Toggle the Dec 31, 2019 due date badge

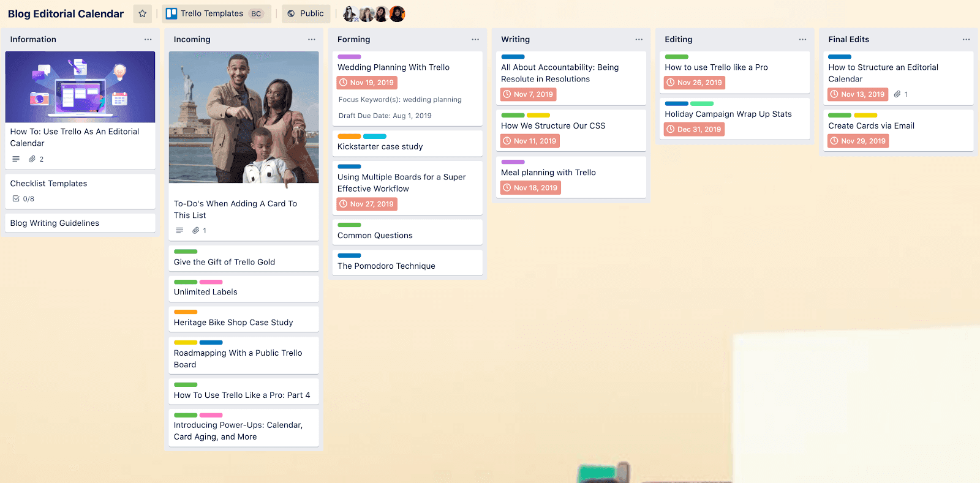(695, 129)
